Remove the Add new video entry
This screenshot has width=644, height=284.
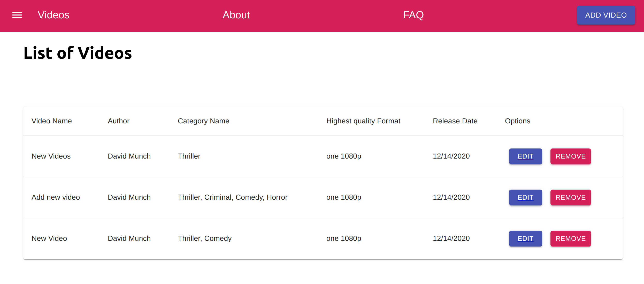pos(570,197)
